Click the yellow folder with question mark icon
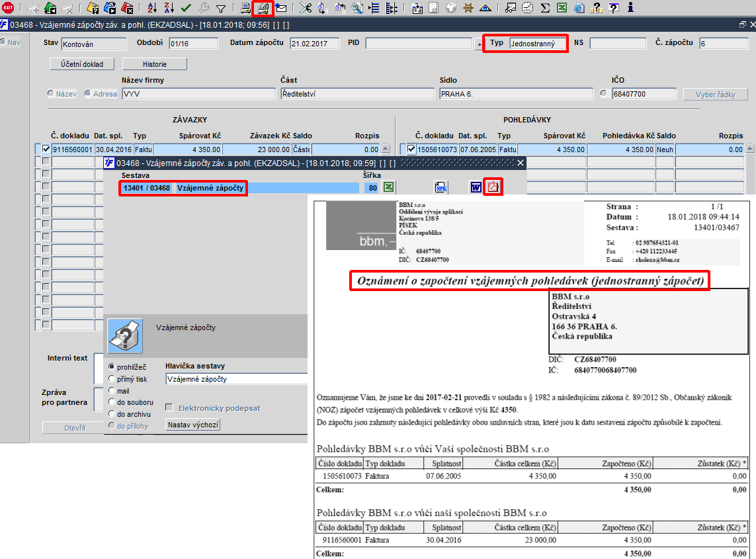The height and width of the screenshot is (559, 756). point(93,8)
